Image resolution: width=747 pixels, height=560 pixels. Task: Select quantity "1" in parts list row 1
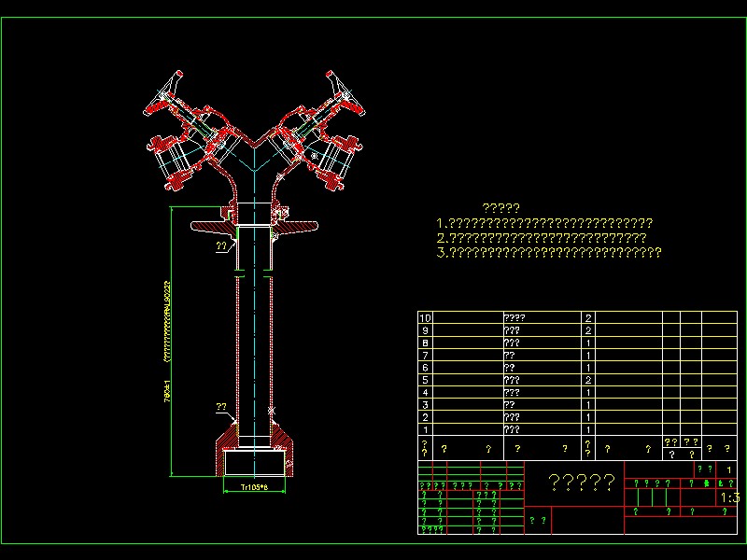588,429
